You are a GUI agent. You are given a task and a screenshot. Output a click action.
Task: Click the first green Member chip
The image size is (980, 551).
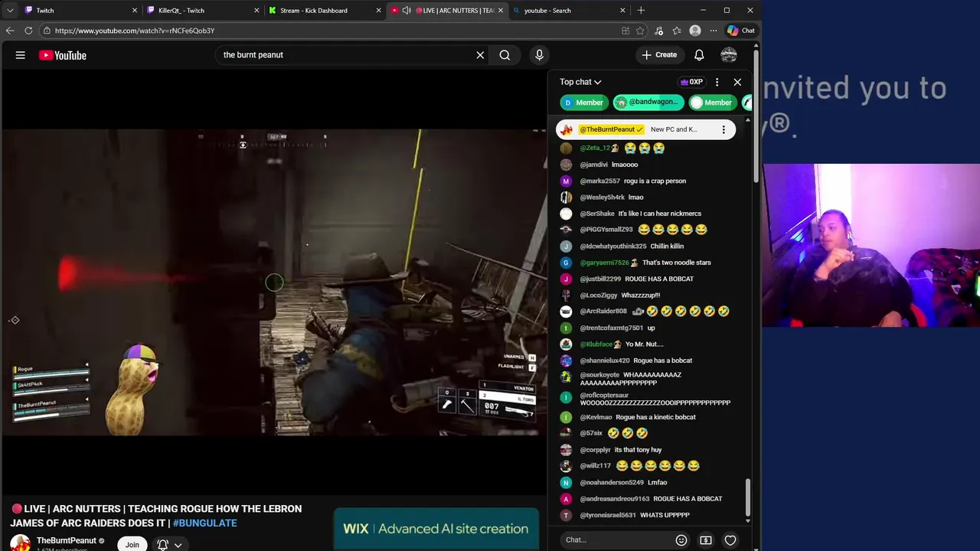coord(583,103)
